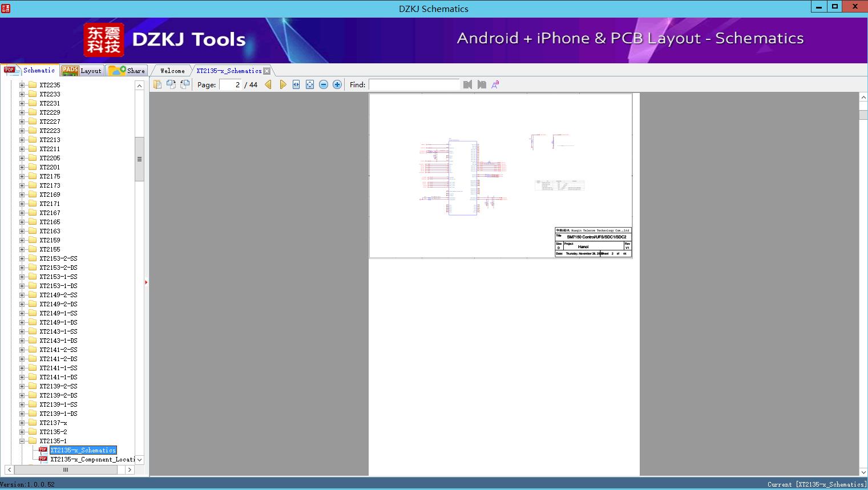
Task: Click find previous icon
Action: [468, 84]
